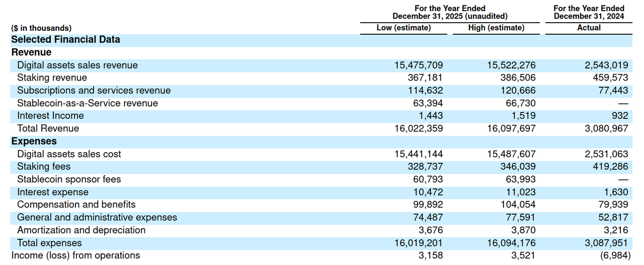Select the Amortization and depreciation label

click(x=81, y=230)
